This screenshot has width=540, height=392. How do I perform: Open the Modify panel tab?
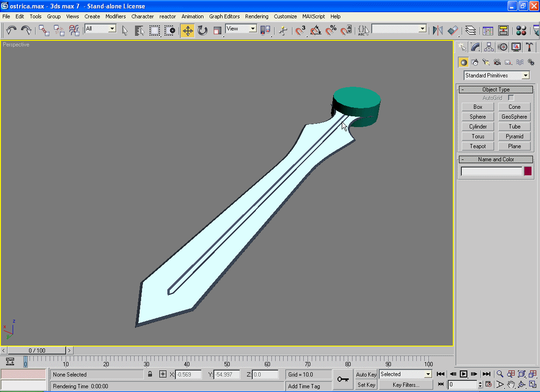coord(476,47)
